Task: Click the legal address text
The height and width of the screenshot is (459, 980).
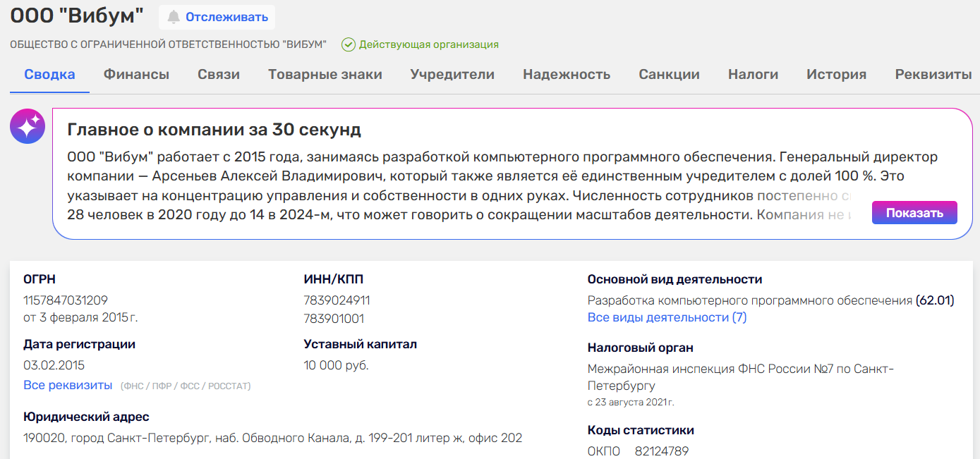Action: 272,438
